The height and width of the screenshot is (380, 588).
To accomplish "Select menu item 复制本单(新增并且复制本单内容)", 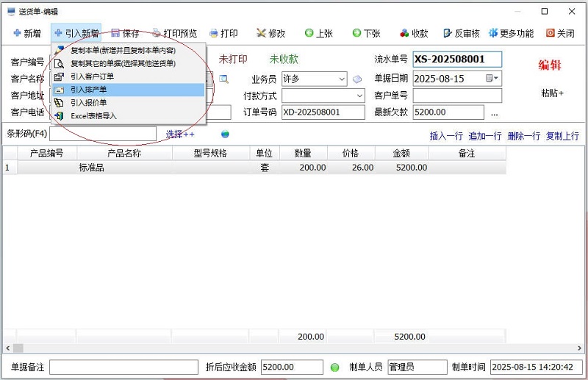I will tap(129, 50).
